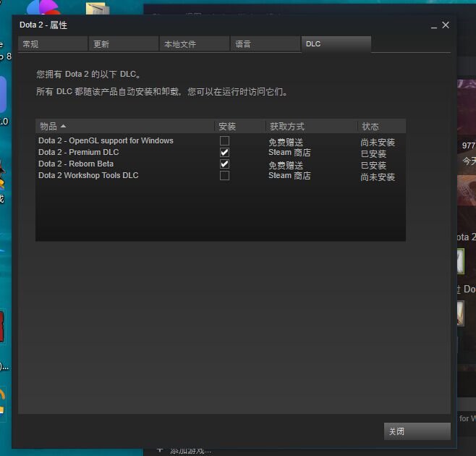
Task: Open the colorful desktop app icon at top
Action: tap(43, 7)
